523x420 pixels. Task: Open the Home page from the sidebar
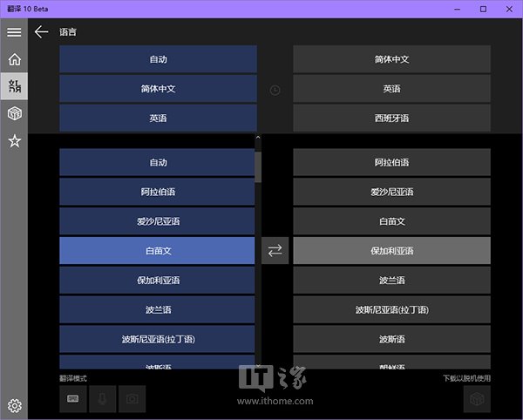(x=14, y=59)
